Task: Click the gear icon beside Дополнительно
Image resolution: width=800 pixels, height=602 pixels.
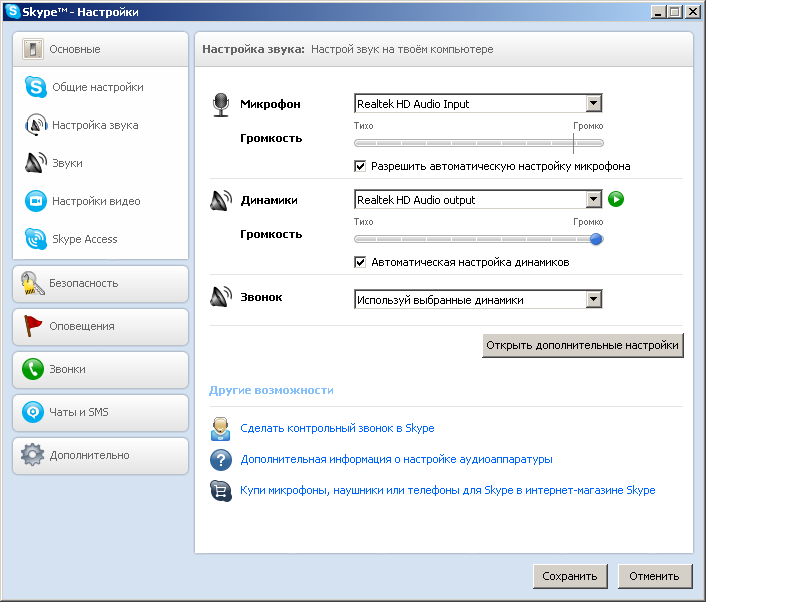Action: [x=33, y=455]
